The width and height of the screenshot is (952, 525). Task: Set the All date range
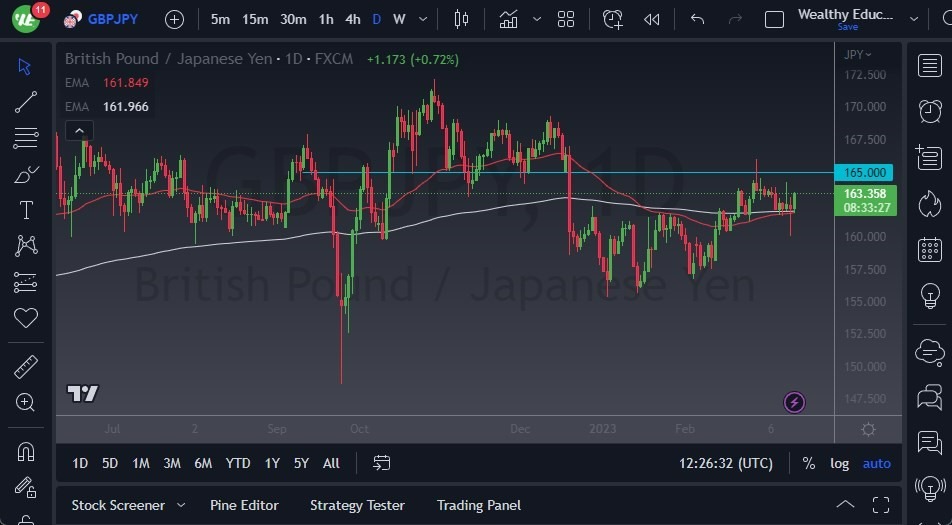pos(332,463)
